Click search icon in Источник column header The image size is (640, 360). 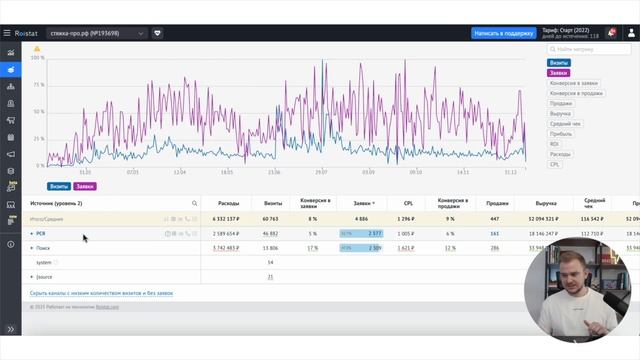194,203
